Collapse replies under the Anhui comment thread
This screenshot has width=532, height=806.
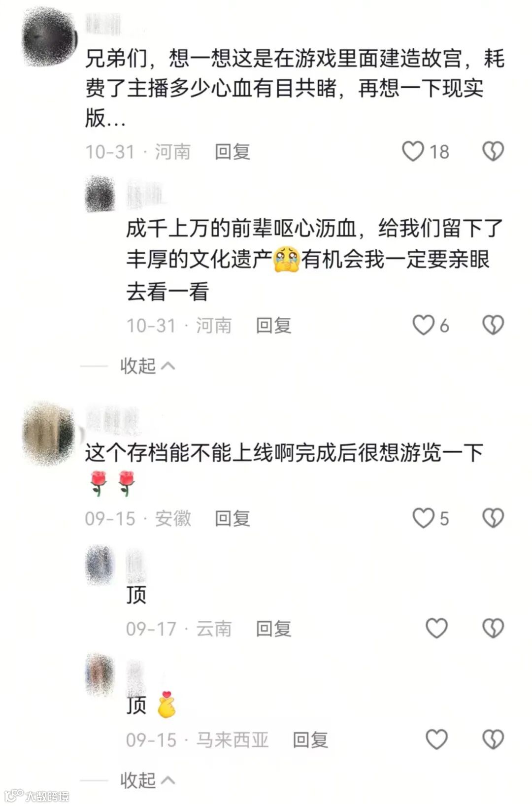147,780
